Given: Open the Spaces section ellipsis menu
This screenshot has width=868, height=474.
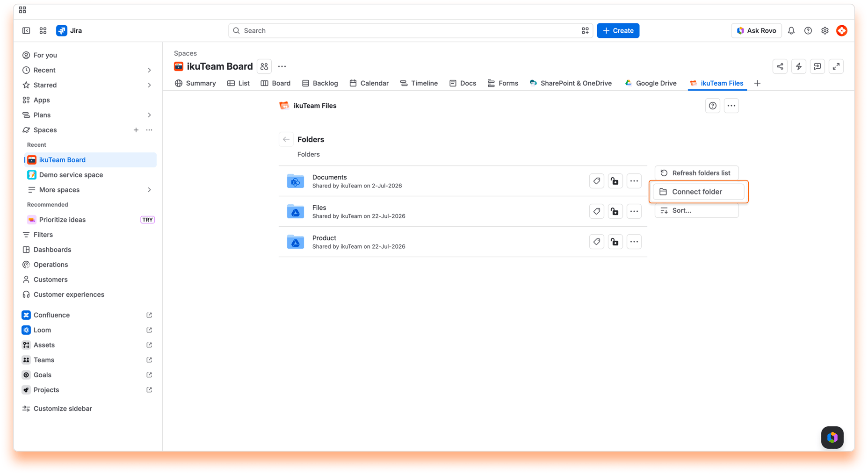Looking at the screenshot, I should [x=149, y=130].
